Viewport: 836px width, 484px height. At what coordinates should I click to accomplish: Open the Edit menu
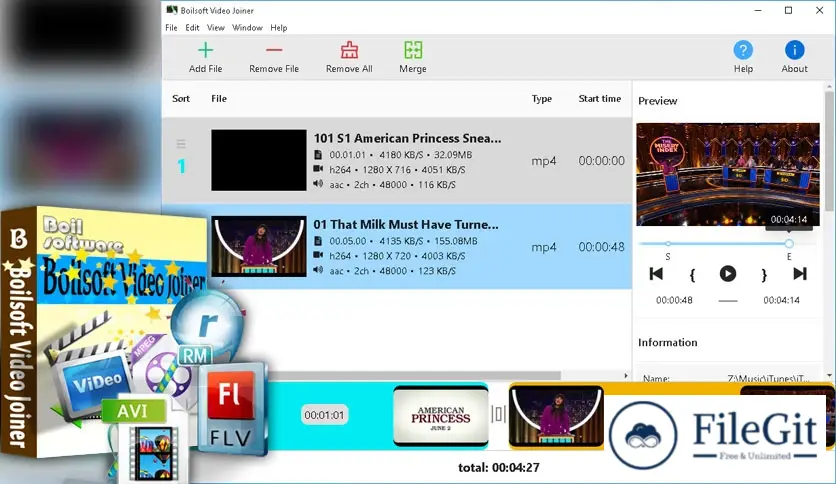192,28
